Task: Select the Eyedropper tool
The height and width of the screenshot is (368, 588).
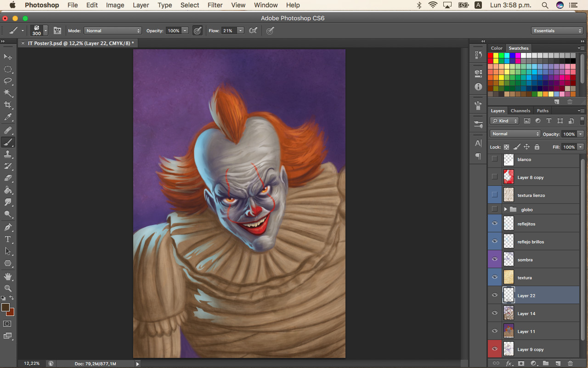Action: point(8,117)
